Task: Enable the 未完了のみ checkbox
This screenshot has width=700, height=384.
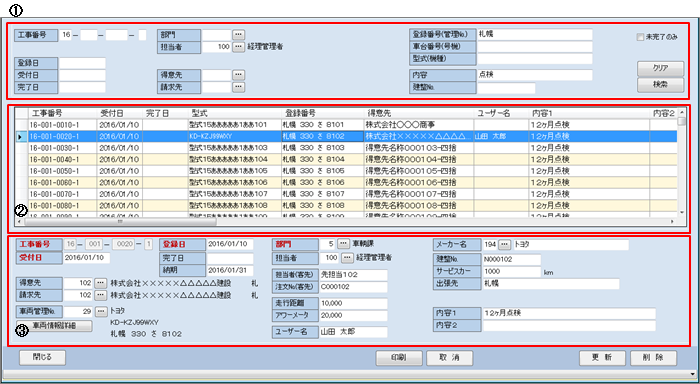Action: [640, 37]
